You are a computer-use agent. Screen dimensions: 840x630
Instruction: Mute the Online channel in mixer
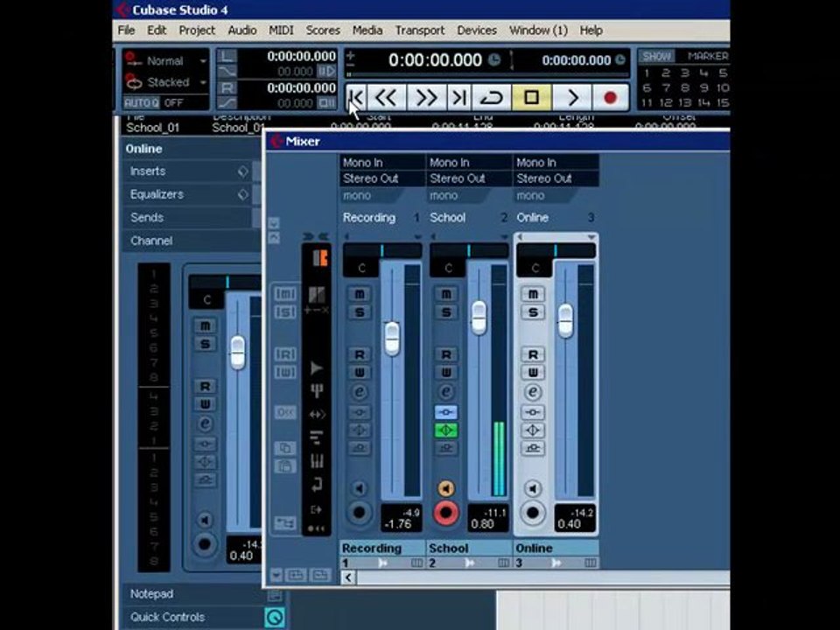tap(533, 294)
